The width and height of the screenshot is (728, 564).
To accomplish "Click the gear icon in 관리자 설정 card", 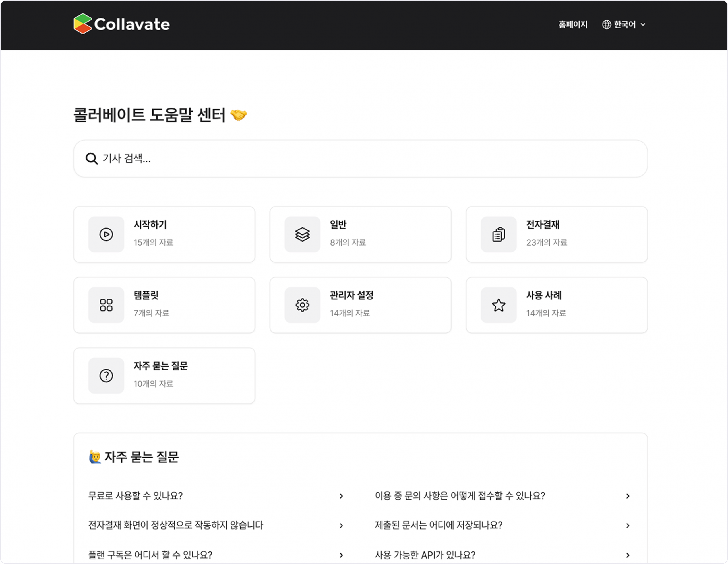I will point(302,305).
